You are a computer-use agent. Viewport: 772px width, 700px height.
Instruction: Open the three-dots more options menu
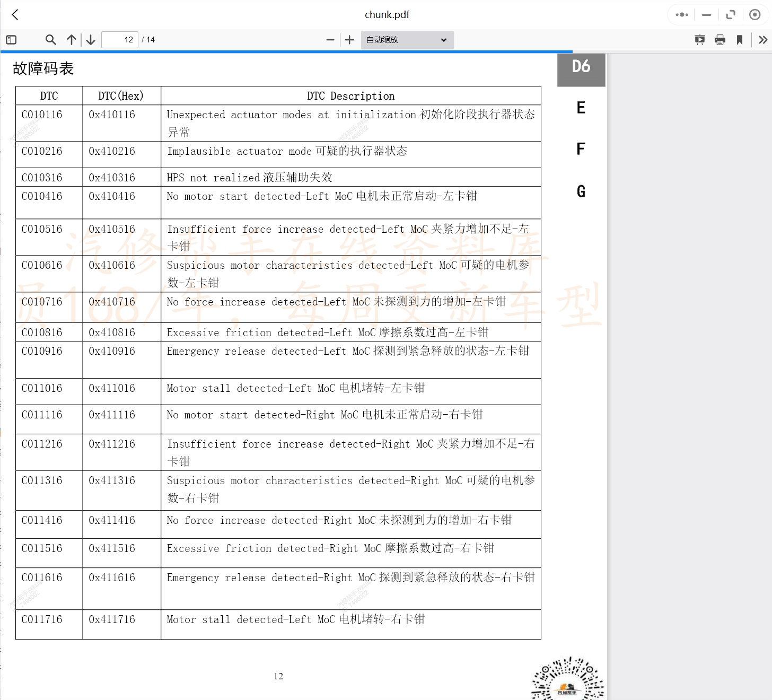pos(682,15)
